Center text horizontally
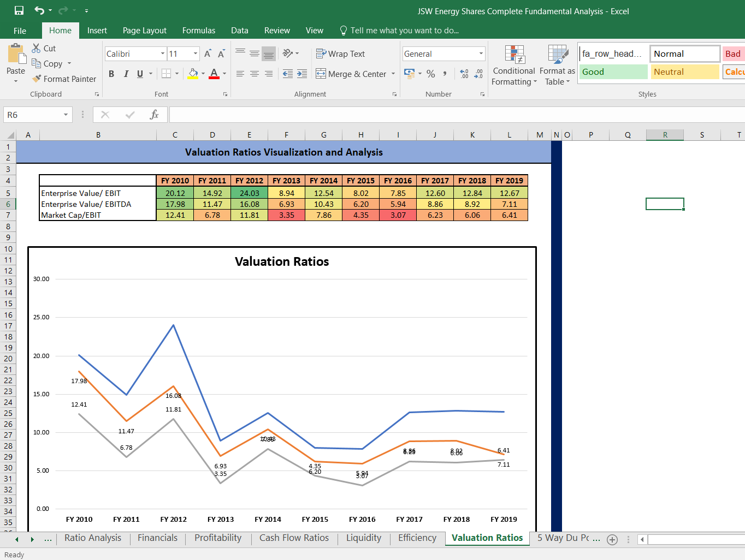This screenshot has width=745, height=560. pos(255,74)
